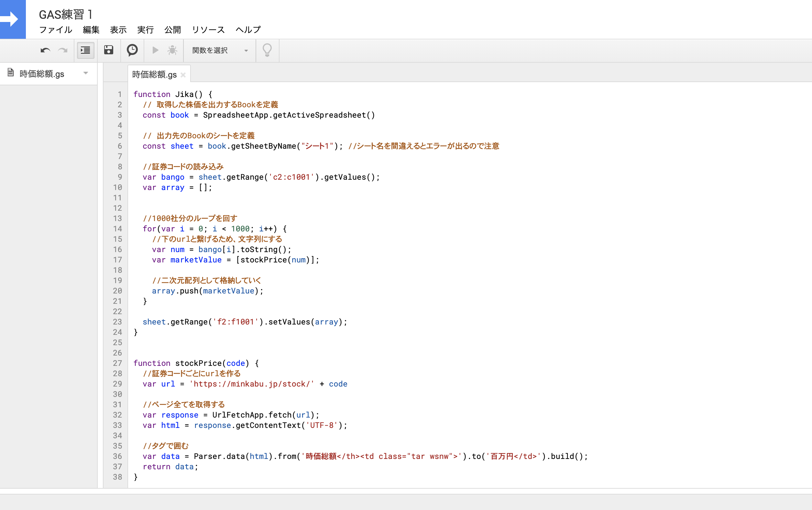Screen dimensions: 812x510
Task: Click the blue arrow Apps Script logo
Action: point(13,19)
